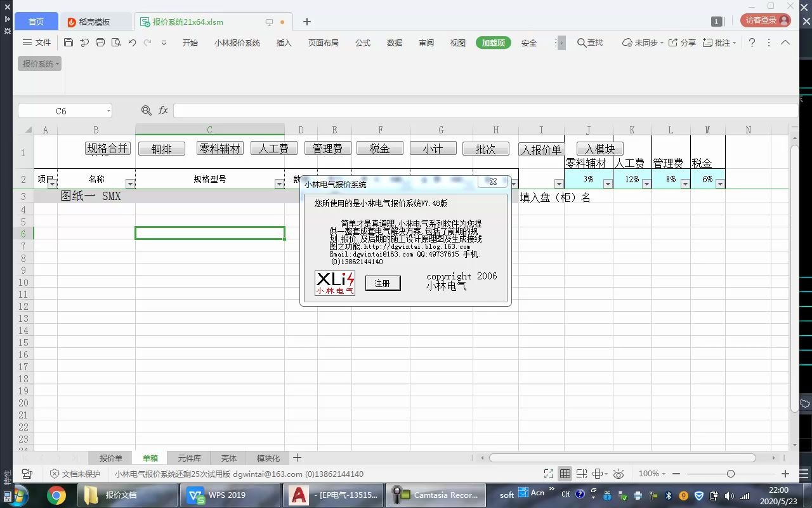Open the 视图 ribbon tab
This screenshot has width=812, height=508.
pyautogui.click(x=458, y=43)
